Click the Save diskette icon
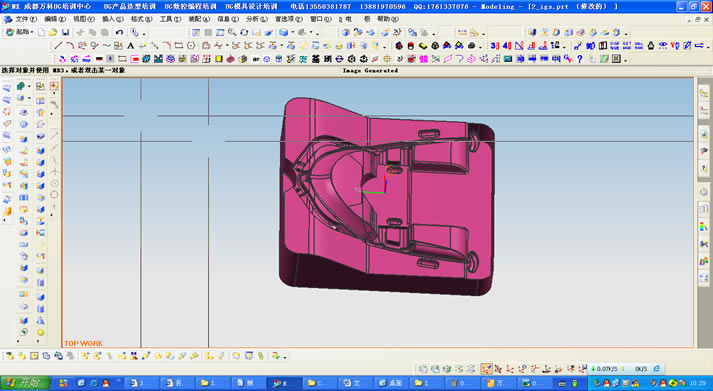The height and width of the screenshot is (391, 713). [x=65, y=32]
